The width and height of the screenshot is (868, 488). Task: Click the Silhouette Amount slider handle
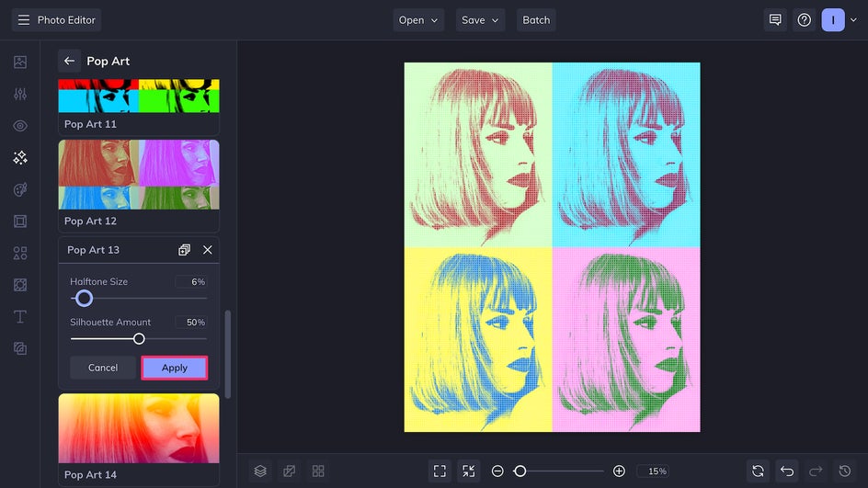pyautogui.click(x=139, y=338)
